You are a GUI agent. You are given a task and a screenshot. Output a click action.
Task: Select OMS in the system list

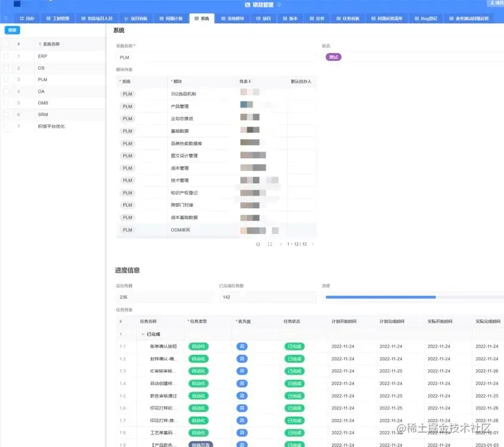click(43, 103)
